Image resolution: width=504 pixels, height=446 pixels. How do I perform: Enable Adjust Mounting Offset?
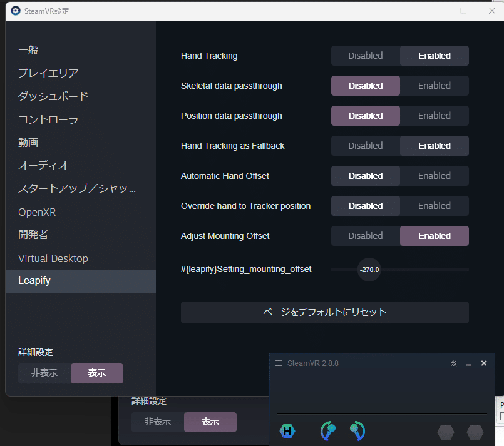[x=435, y=236]
